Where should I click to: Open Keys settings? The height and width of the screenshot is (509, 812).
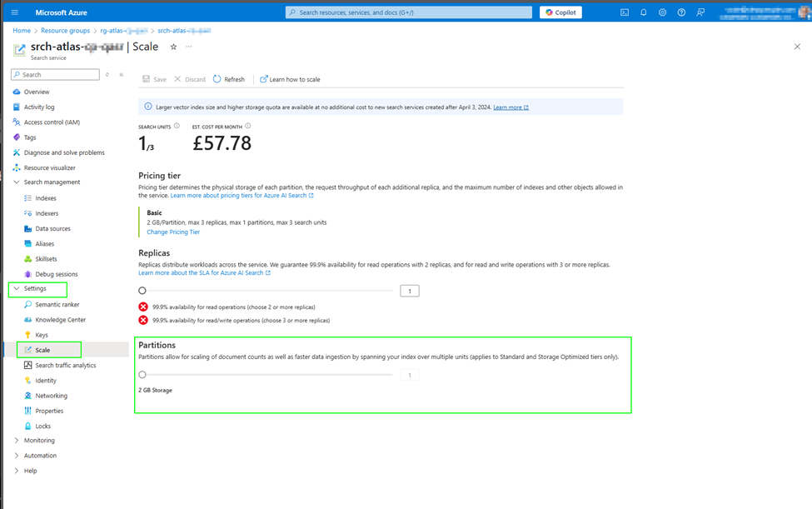click(42, 335)
